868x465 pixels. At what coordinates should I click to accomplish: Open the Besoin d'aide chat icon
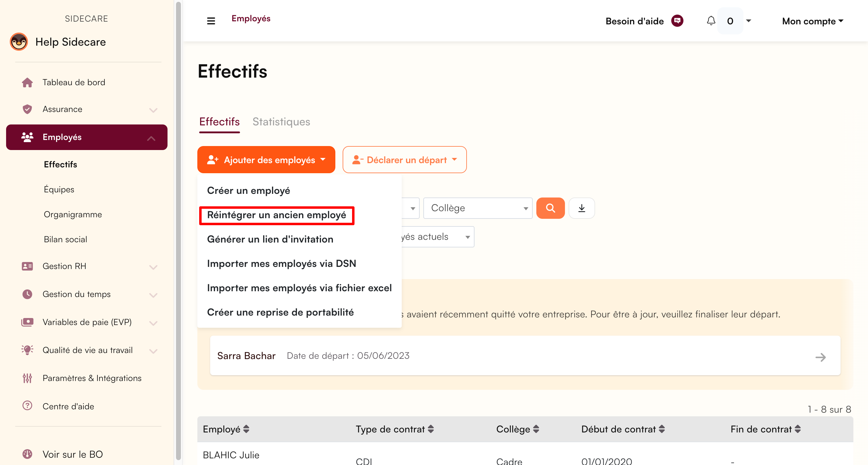click(677, 21)
